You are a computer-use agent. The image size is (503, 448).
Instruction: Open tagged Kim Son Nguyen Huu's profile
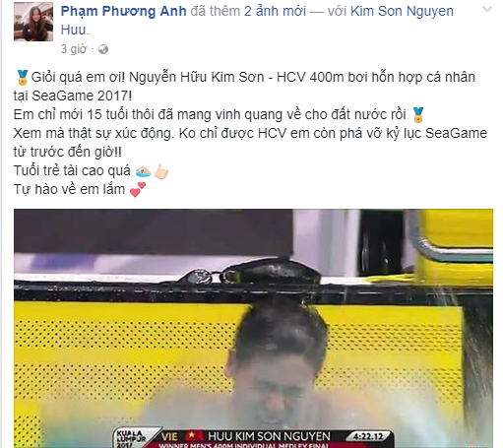pos(257,21)
